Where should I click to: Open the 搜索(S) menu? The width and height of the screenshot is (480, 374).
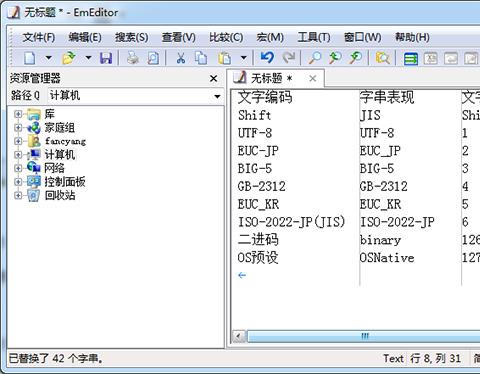132,37
